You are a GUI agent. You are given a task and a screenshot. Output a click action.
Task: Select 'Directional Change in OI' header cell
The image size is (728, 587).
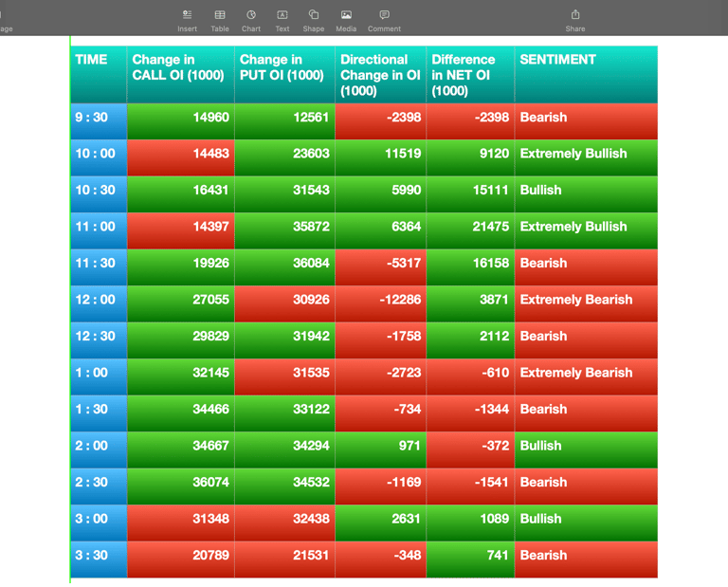(x=381, y=74)
